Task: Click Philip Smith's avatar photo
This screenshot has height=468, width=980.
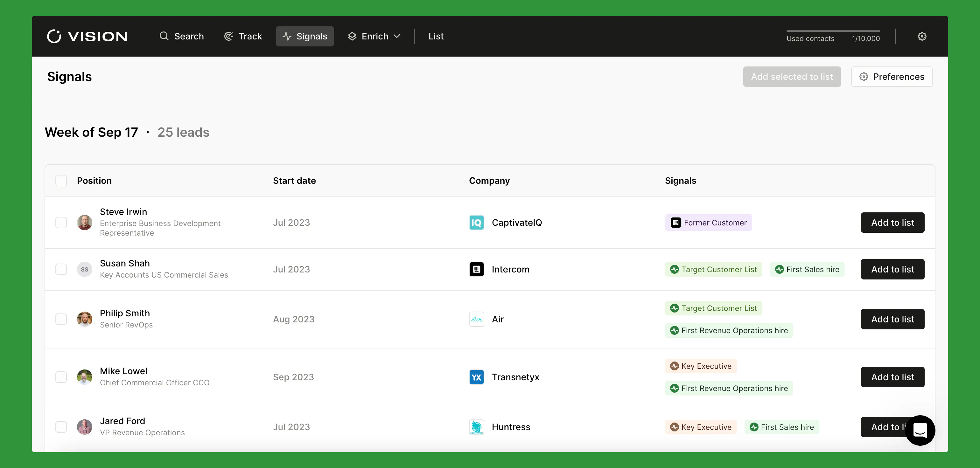Action: [84, 319]
